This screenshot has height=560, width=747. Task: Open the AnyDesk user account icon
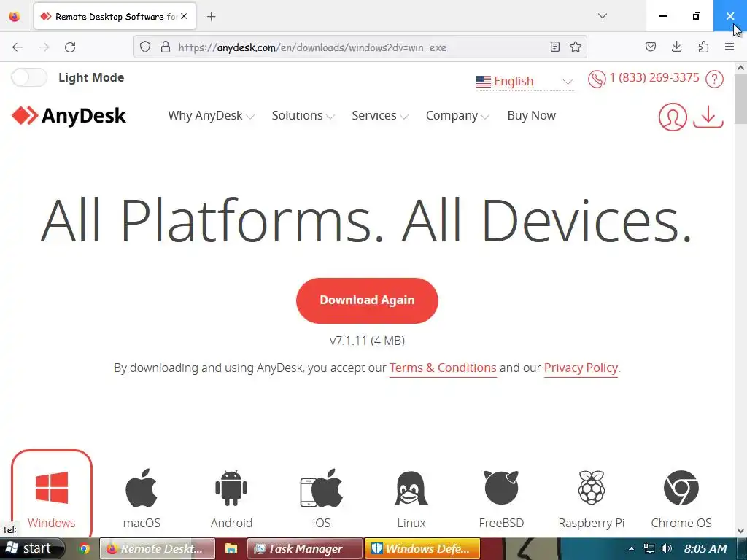point(673,117)
